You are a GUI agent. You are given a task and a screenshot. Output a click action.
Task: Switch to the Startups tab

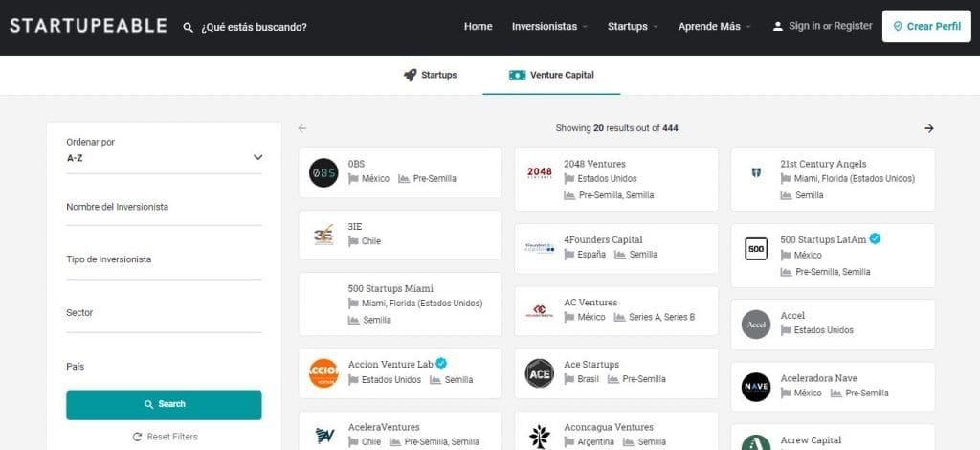pos(430,75)
